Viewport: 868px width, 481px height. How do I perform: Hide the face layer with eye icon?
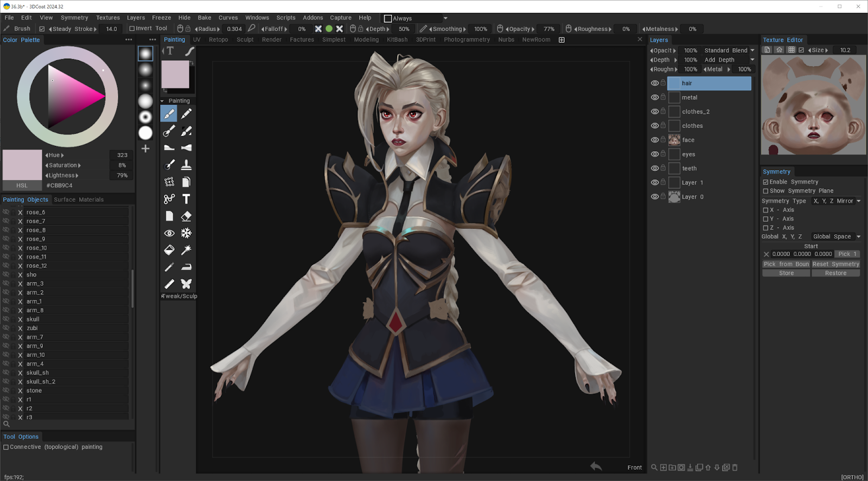655,140
